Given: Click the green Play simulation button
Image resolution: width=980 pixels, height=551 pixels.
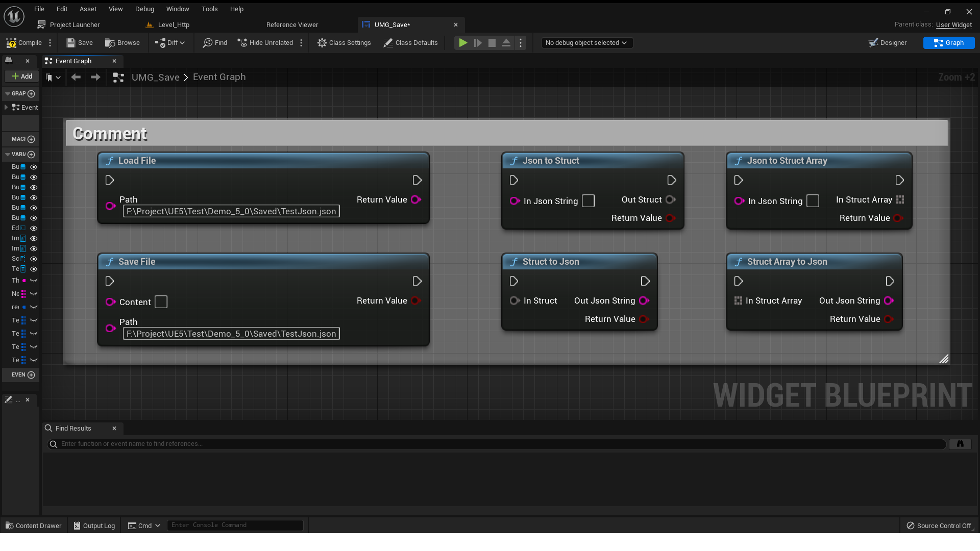Looking at the screenshot, I should (x=463, y=43).
